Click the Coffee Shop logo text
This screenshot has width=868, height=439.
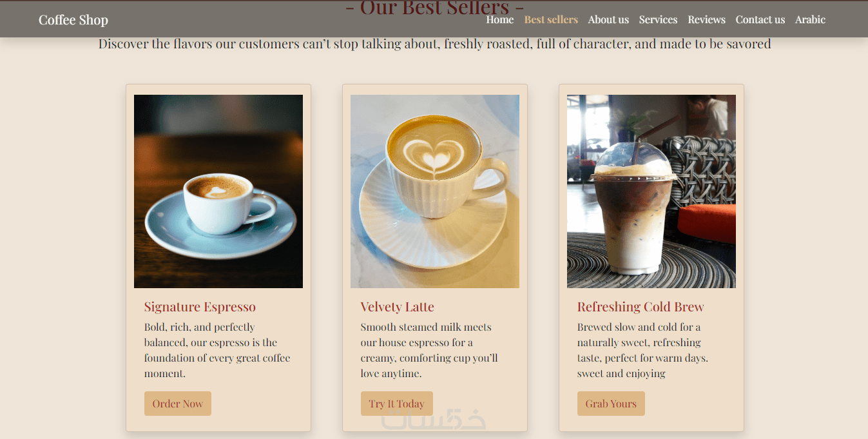73,20
